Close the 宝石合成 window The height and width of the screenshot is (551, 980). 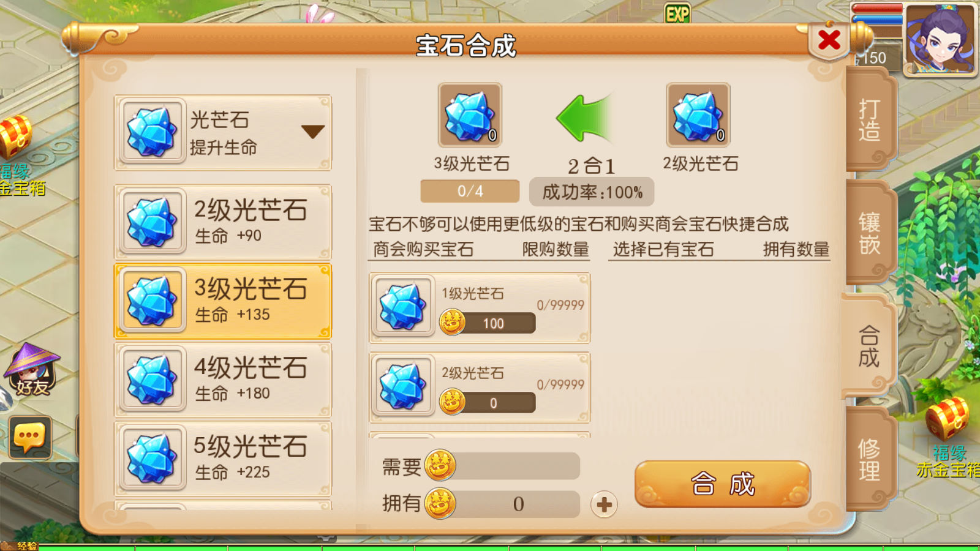tap(829, 40)
